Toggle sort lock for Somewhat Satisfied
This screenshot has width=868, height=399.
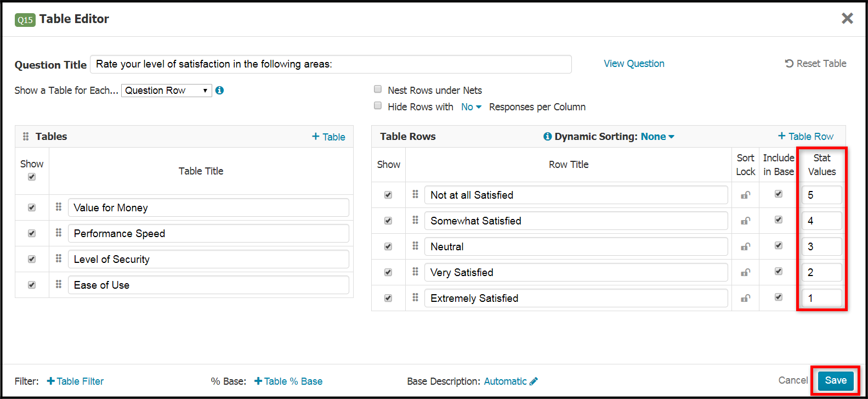click(745, 221)
